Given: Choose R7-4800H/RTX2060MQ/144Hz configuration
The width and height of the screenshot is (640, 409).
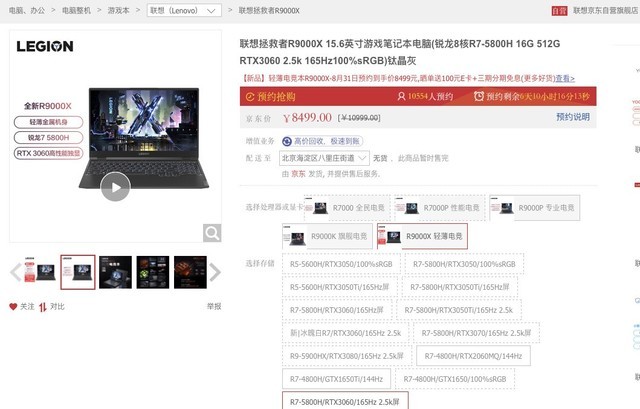Looking at the screenshot, I should [473, 356].
